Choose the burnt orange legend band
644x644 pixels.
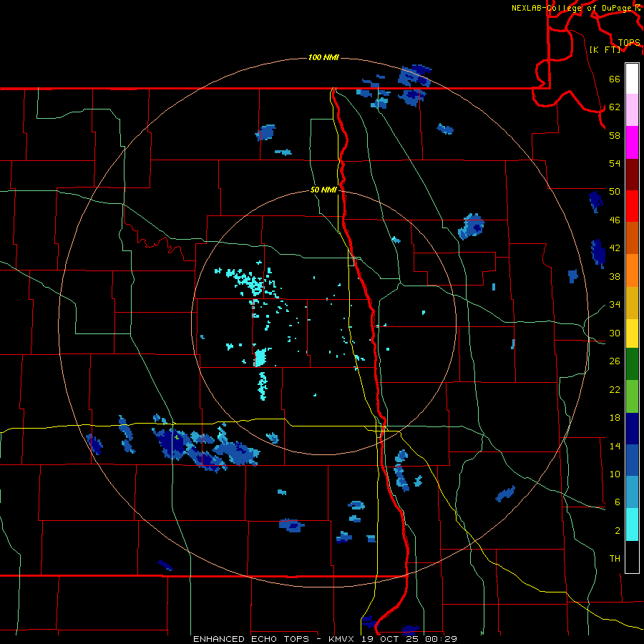coord(632,238)
